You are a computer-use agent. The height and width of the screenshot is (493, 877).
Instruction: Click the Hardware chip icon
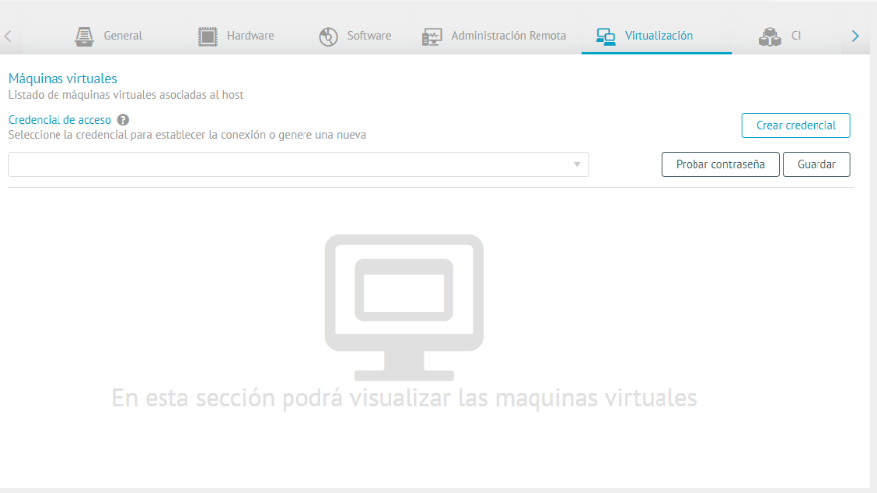click(x=208, y=36)
